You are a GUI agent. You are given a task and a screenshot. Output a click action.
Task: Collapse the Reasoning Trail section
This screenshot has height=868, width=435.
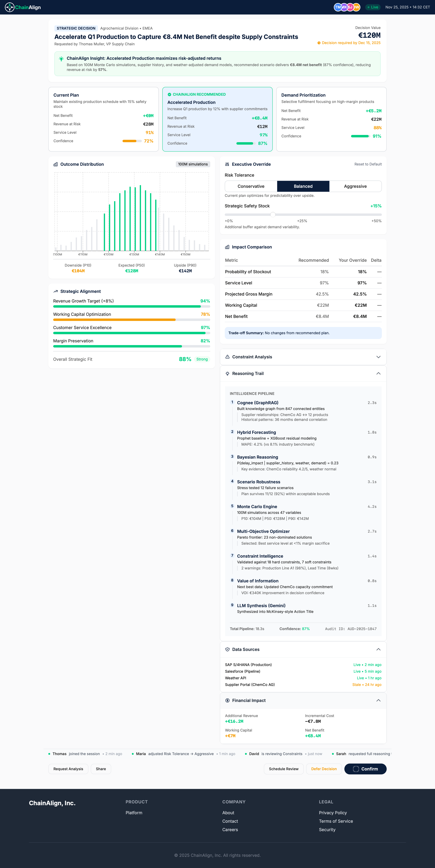coord(378,373)
